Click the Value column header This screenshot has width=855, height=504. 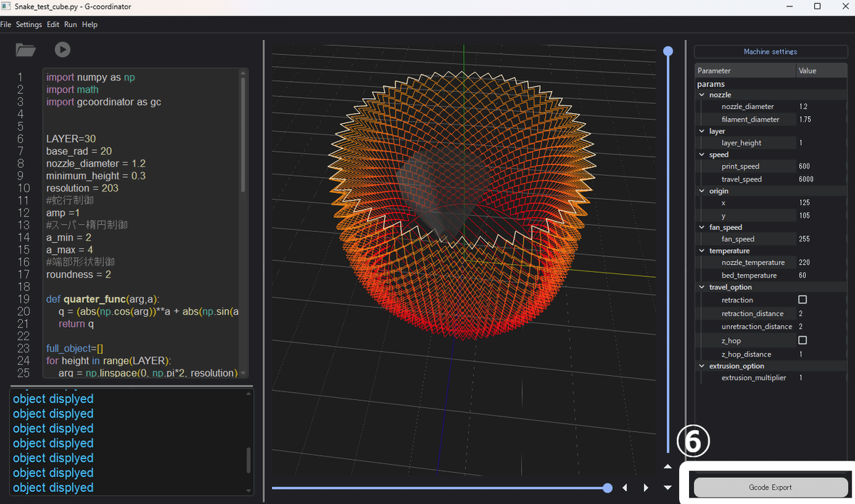pyautogui.click(x=822, y=70)
